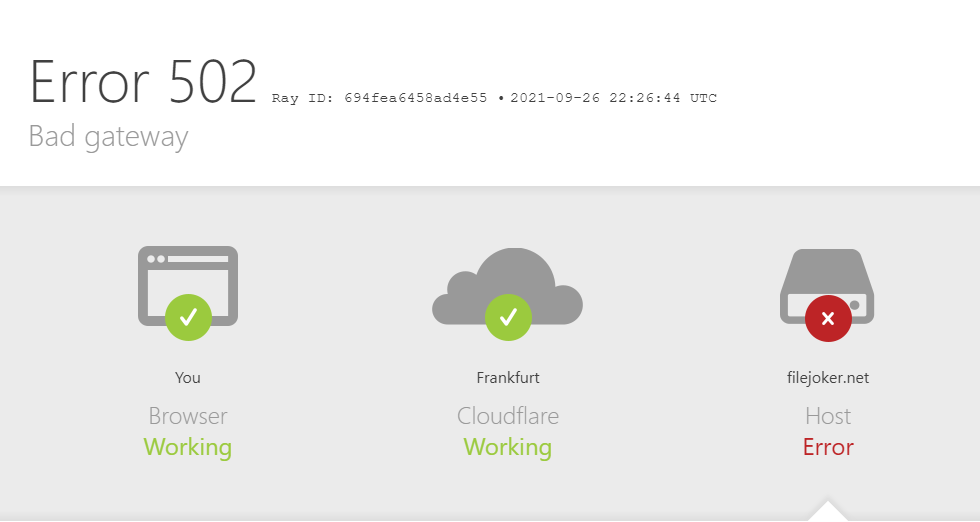Click the red Error status text
980x522 pixels.
coord(828,447)
